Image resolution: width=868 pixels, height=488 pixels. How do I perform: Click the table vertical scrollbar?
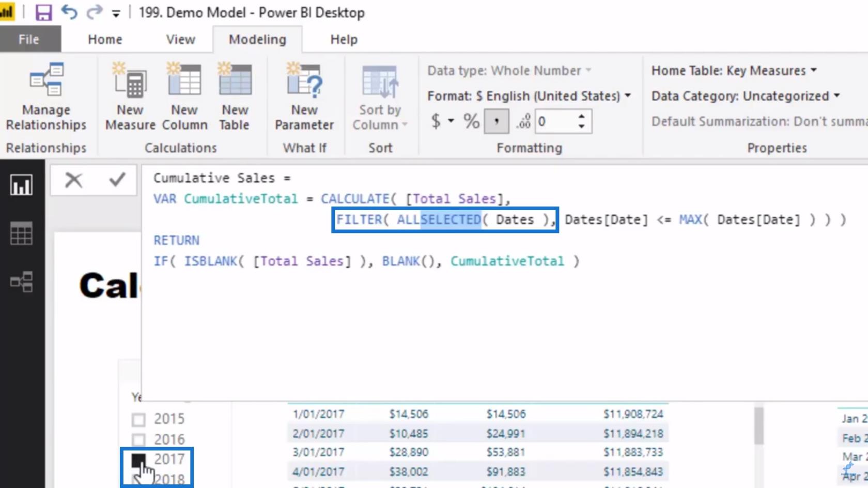coord(758,426)
